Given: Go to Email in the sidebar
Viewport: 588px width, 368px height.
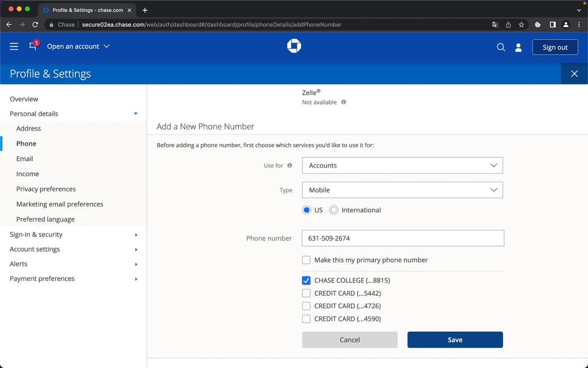Looking at the screenshot, I should coord(24,159).
